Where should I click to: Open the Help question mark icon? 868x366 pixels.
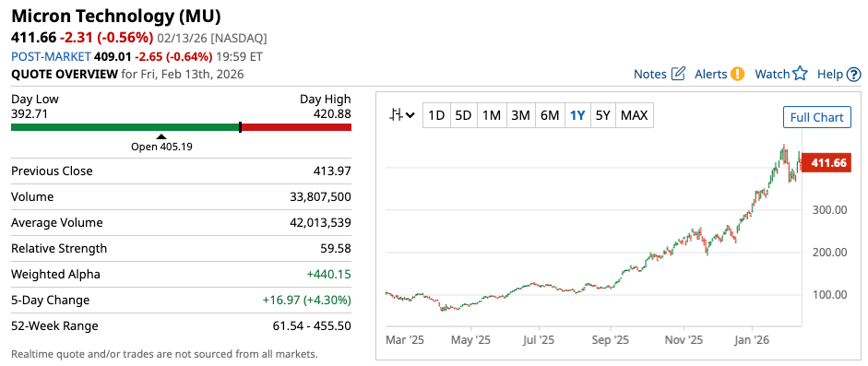pyautogui.click(x=854, y=74)
